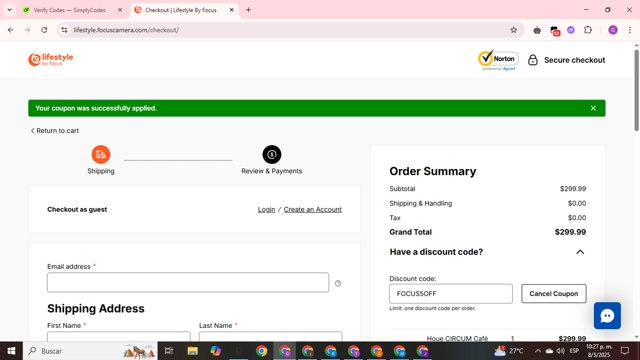Focus the Email address field
Image resolution: width=640 pixels, height=360 pixels.
[188, 282]
